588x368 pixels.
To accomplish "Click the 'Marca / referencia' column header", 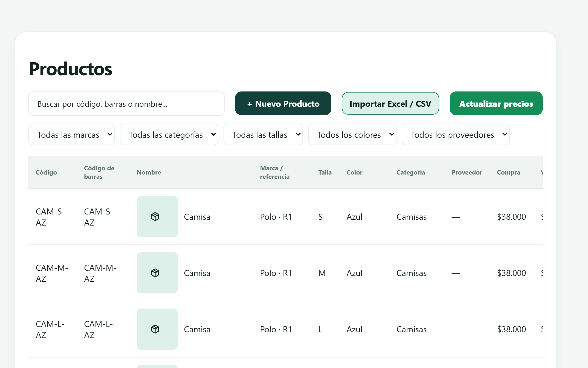I will pos(275,172).
